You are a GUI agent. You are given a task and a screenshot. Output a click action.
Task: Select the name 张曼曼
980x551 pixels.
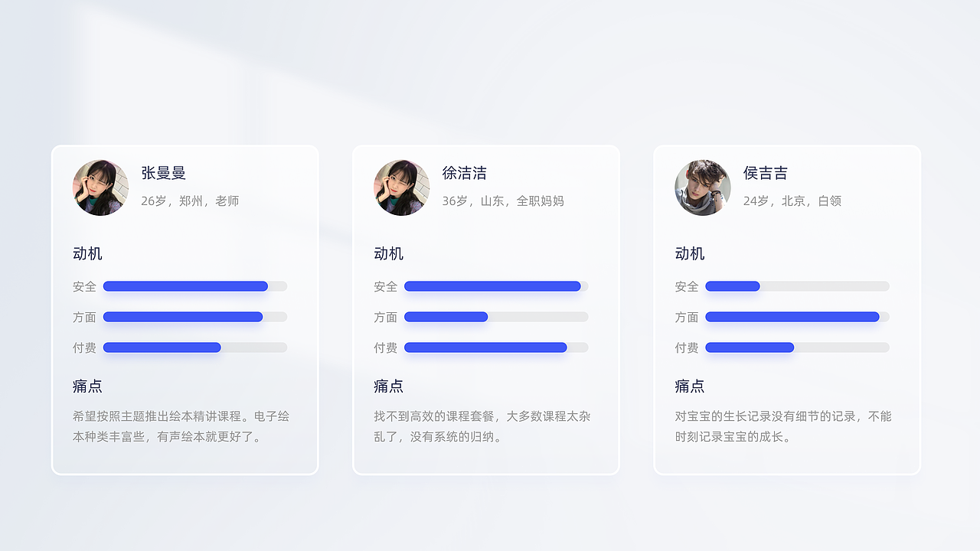pos(163,173)
